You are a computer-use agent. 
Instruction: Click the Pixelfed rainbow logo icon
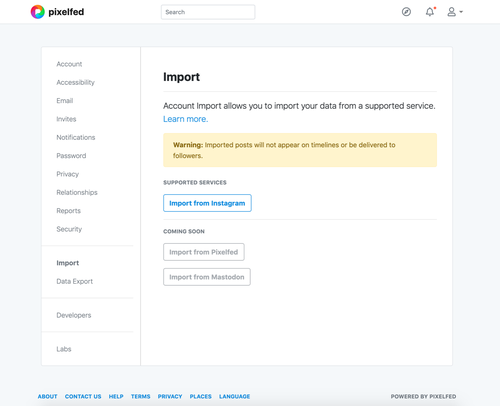38,12
